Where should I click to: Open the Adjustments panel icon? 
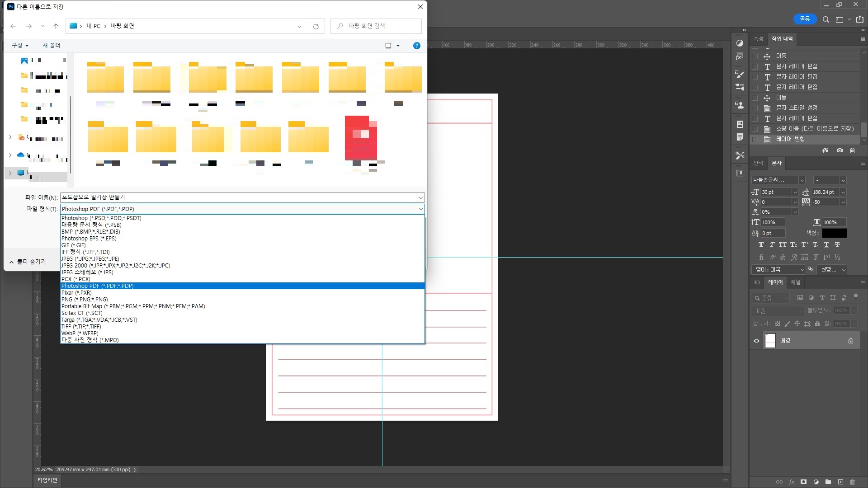coord(740,43)
